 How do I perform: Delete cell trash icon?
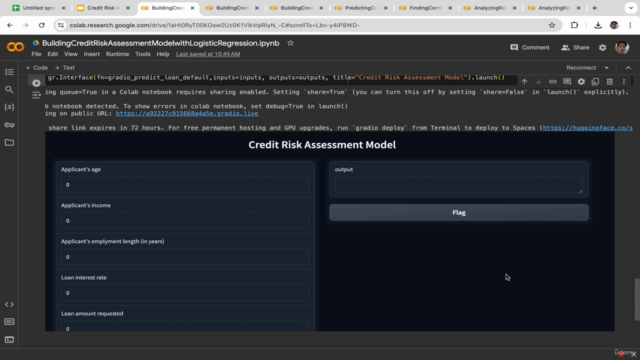tap(610, 82)
